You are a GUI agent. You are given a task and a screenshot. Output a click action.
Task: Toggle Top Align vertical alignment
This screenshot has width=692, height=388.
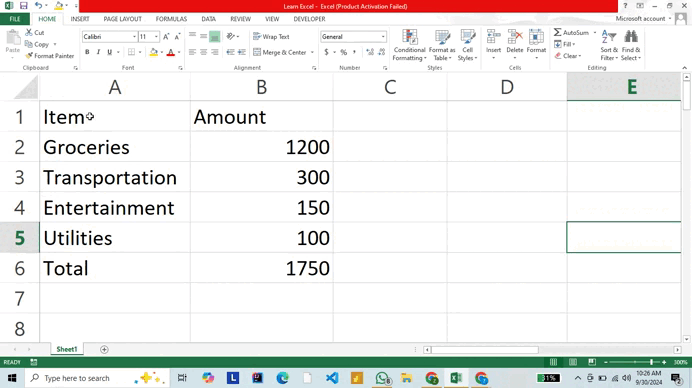[192, 36]
